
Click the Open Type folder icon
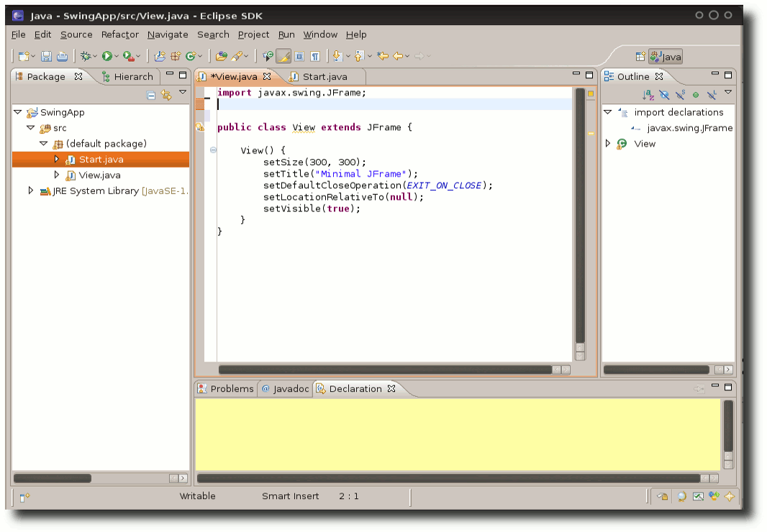pyautogui.click(x=221, y=56)
